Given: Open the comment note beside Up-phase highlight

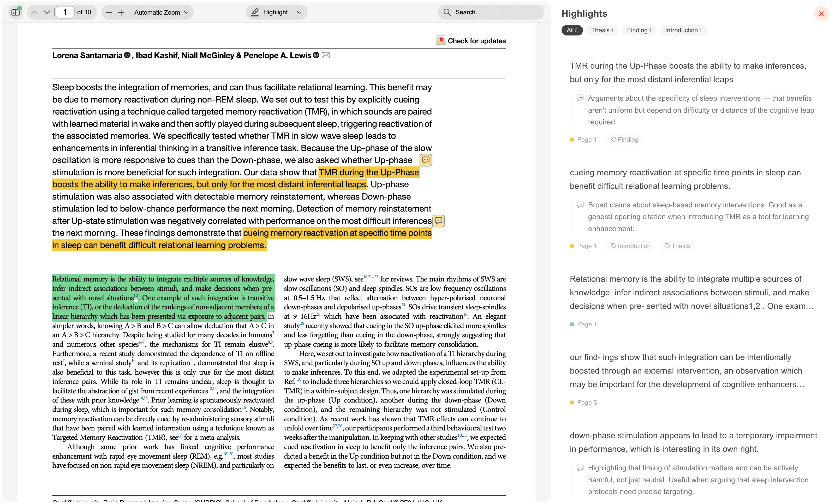Looking at the screenshot, I should coord(426,160).
